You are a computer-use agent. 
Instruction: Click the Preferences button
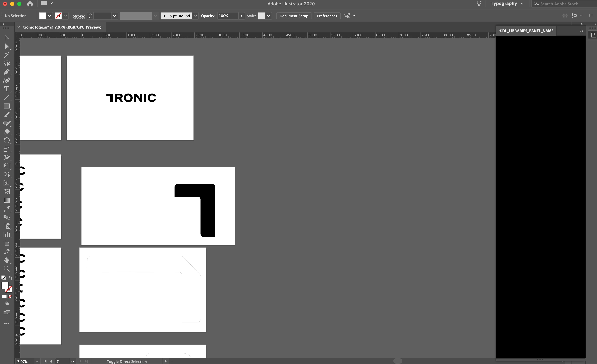pyautogui.click(x=327, y=16)
